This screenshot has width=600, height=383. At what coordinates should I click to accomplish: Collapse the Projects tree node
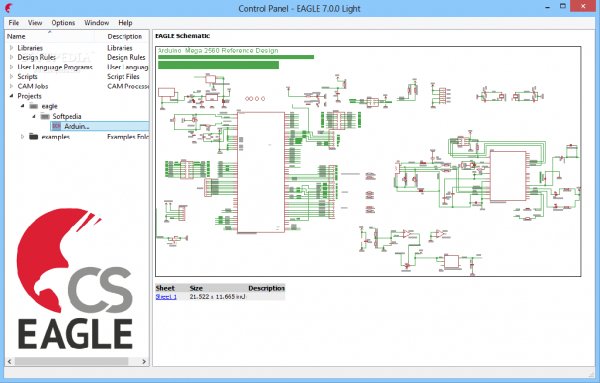tap(11, 96)
